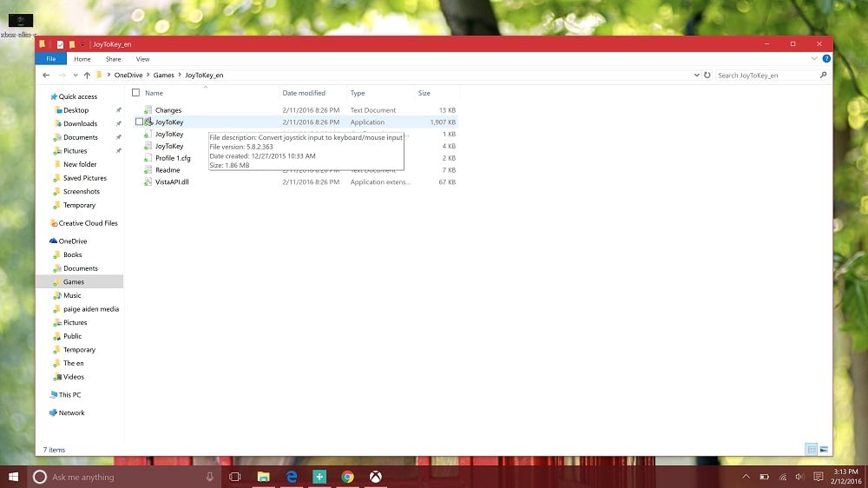This screenshot has width=868, height=488.
Task: Select OneDrive in navigation pane
Action: pyautogui.click(x=73, y=241)
